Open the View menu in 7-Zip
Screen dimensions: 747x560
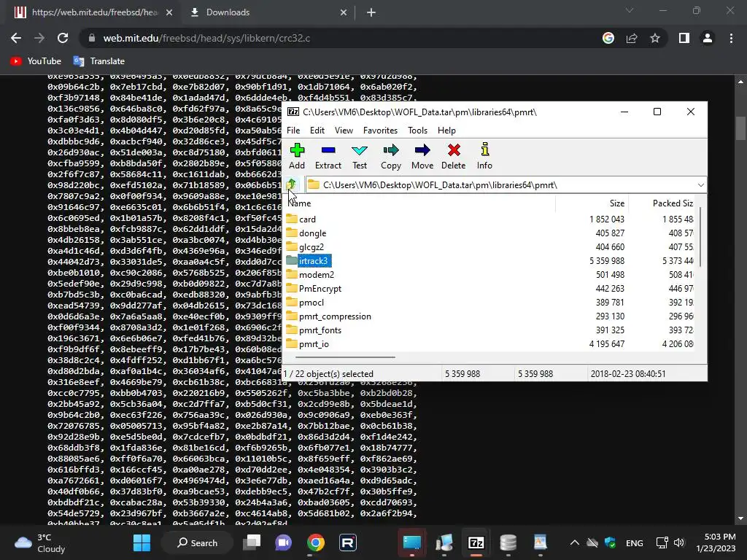click(344, 131)
